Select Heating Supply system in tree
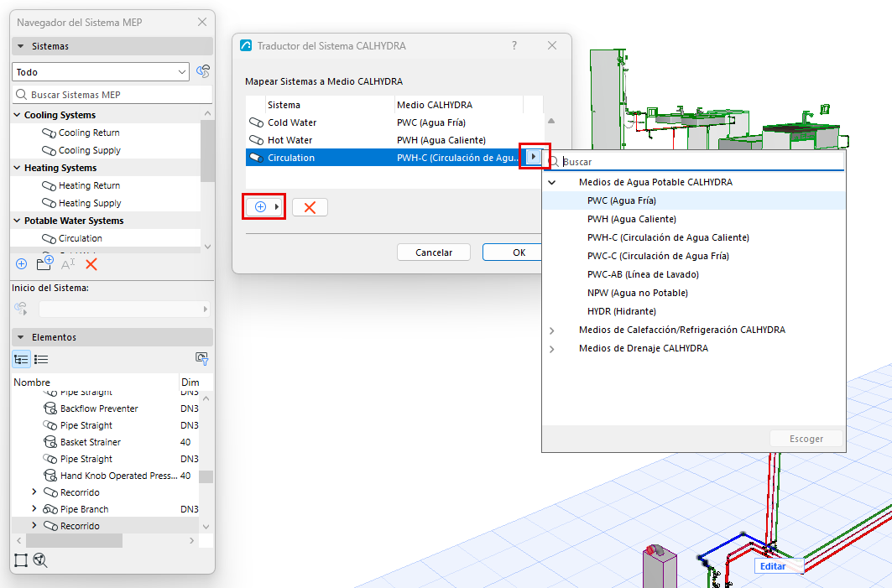The image size is (892, 588). click(90, 203)
